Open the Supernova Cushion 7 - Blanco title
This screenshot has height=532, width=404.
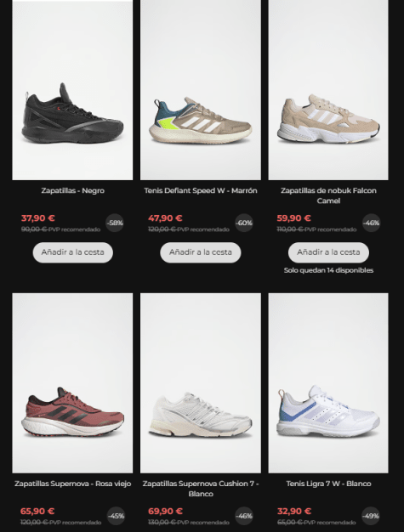[201, 489]
